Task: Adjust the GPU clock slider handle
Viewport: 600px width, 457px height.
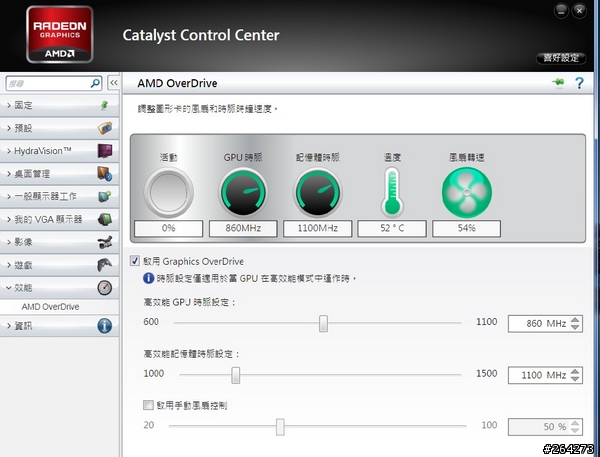Action: 323,323
